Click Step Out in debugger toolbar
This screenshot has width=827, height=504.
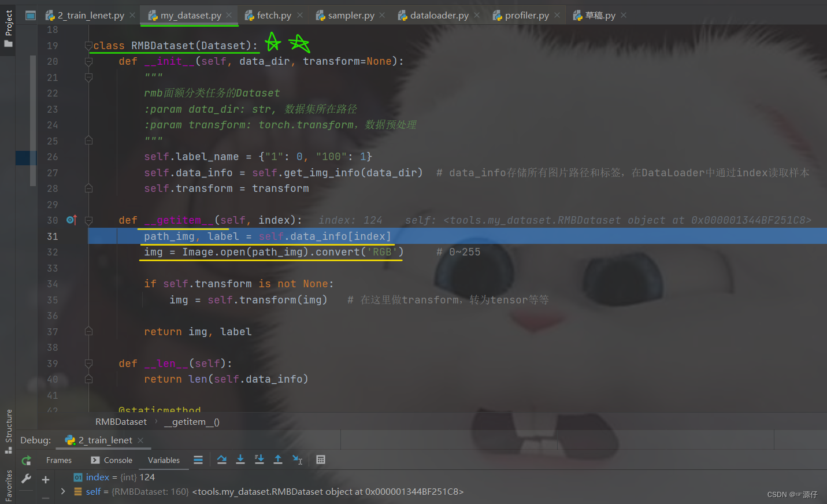pos(278,459)
